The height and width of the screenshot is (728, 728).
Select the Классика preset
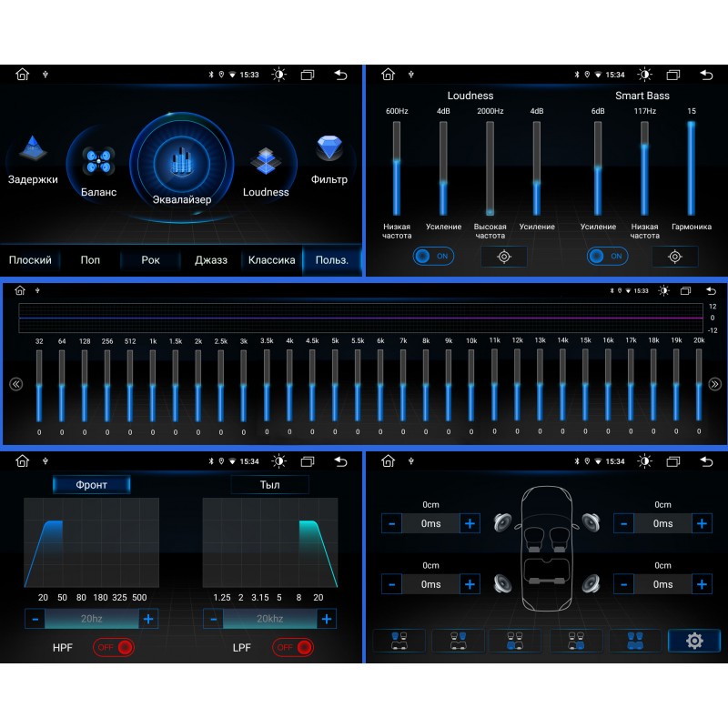[x=271, y=260]
